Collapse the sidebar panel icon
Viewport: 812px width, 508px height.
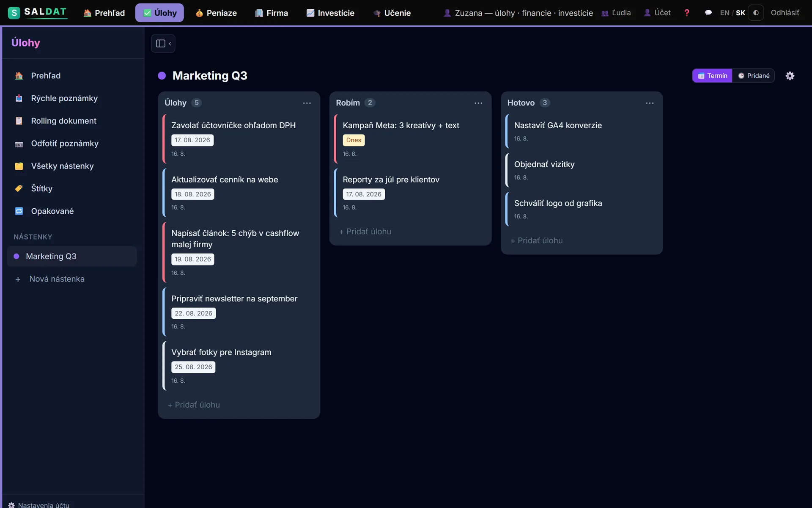tap(163, 44)
